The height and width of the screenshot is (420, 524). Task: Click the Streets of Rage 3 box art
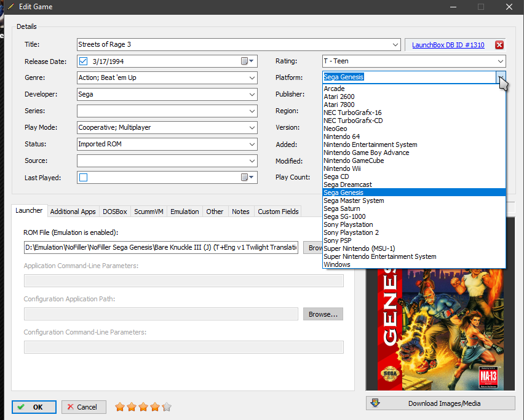pyautogui.click(x=440, y=329)
